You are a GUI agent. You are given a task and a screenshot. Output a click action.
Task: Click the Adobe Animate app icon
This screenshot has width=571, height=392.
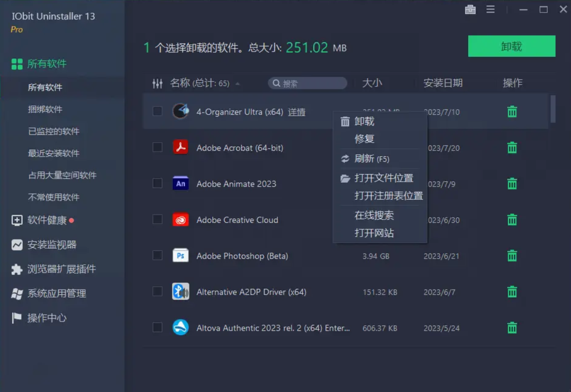pos(181,183)
